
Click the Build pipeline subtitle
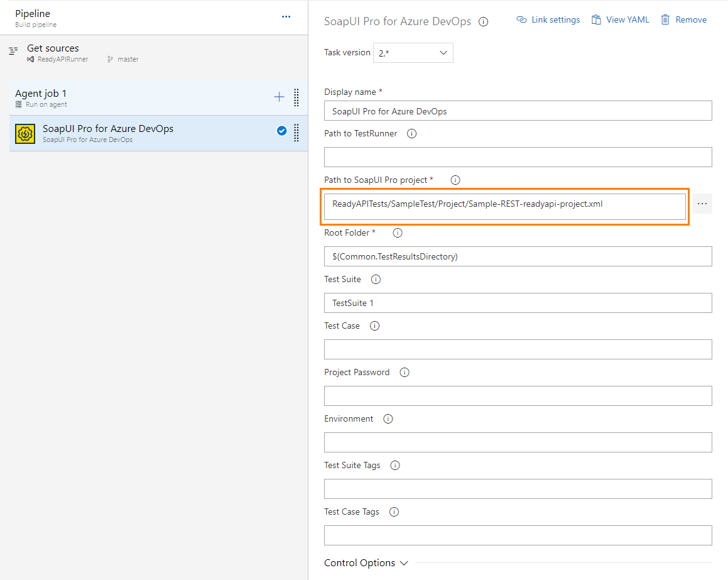point(36,25)
